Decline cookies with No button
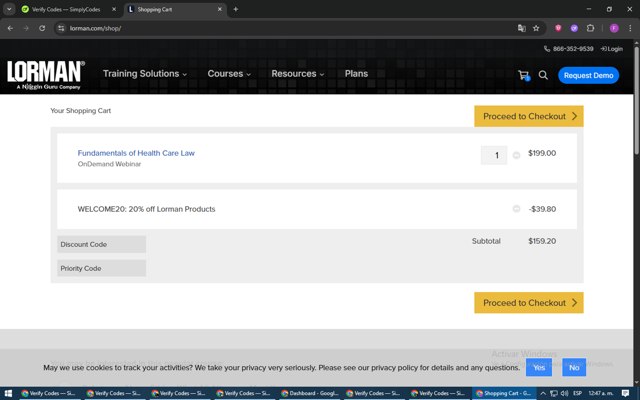The image size is (640, 400). (x=574, y=367)
